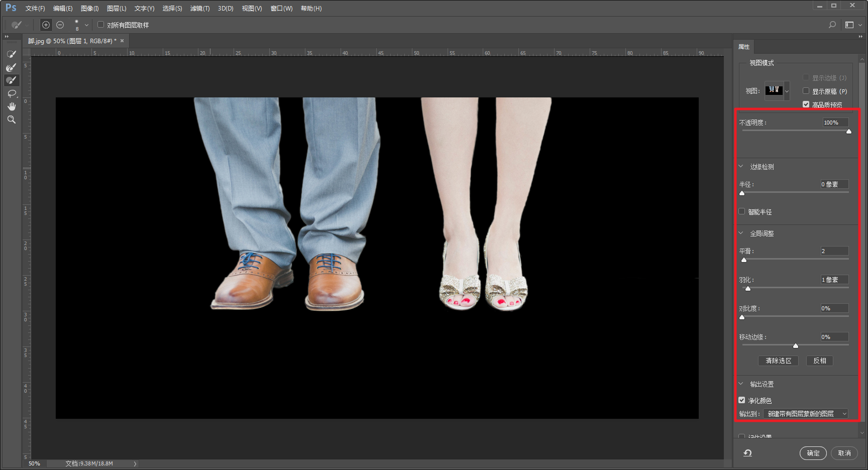Select the Lasso tool
Image resolution: width=868 pixels, height=470 pixels.
[x=11, y=93]
